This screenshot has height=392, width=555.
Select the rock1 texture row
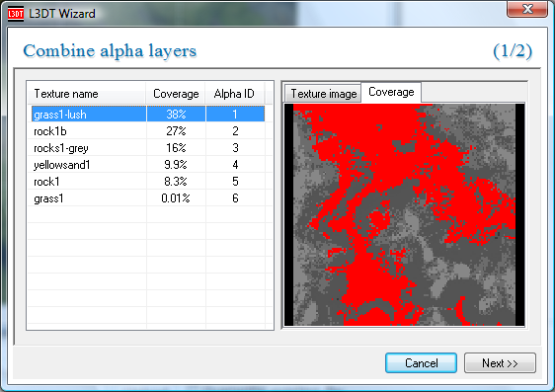click(x=148, y=181)
